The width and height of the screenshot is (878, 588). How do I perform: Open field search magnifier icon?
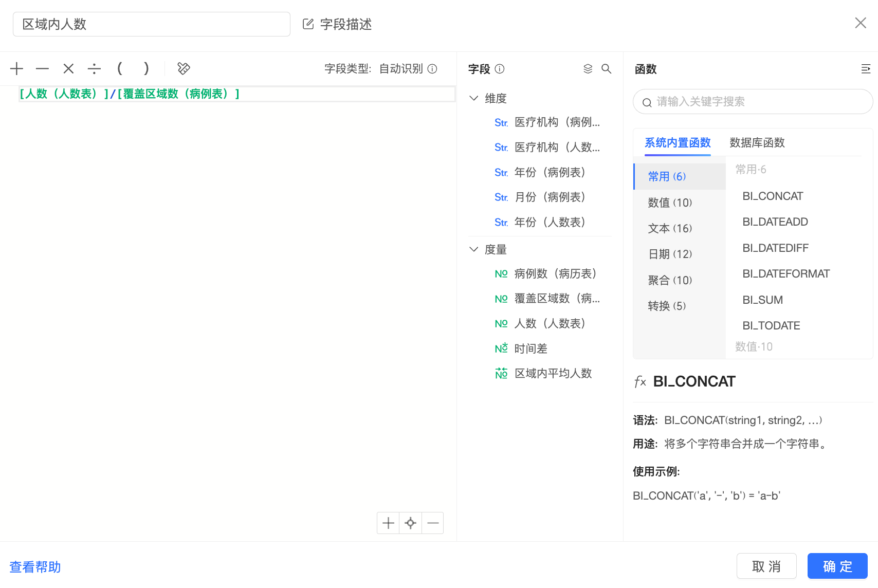(607, 68)
